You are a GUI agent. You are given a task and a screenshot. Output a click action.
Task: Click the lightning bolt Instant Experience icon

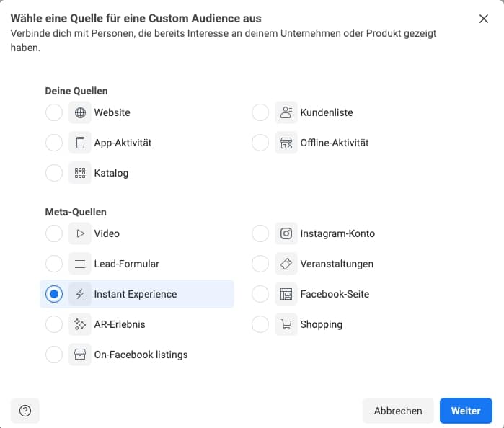[x=80, y=295]
